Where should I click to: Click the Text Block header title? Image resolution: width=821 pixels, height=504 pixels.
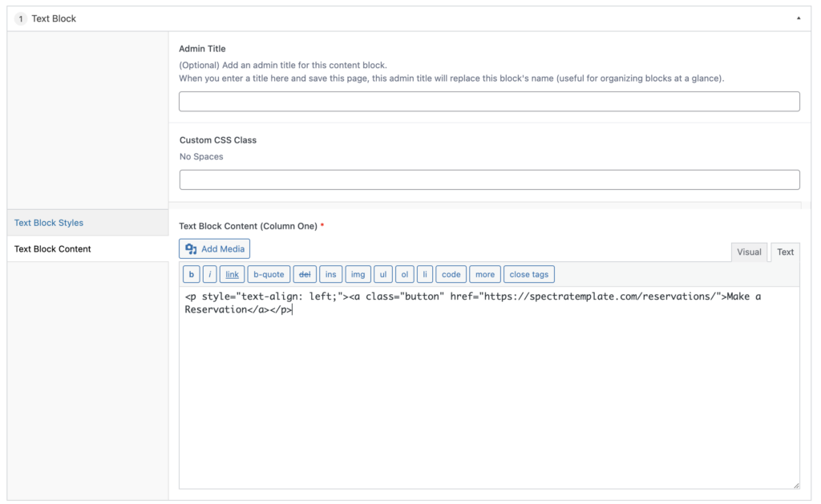point(54,19)
